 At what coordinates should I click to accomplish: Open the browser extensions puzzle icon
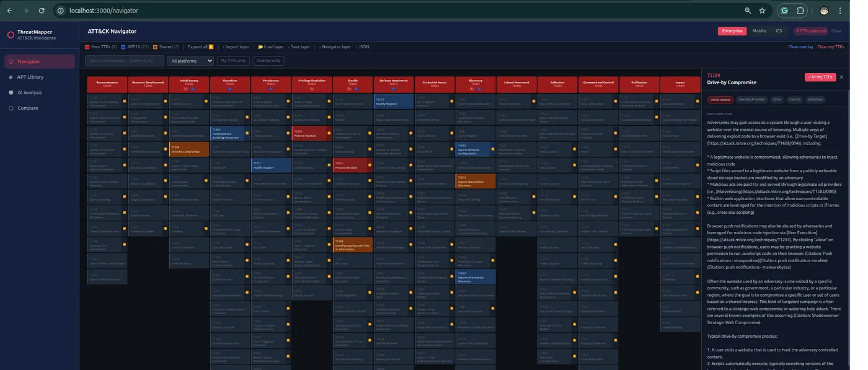pyautogui.click(x=800, y=11)
